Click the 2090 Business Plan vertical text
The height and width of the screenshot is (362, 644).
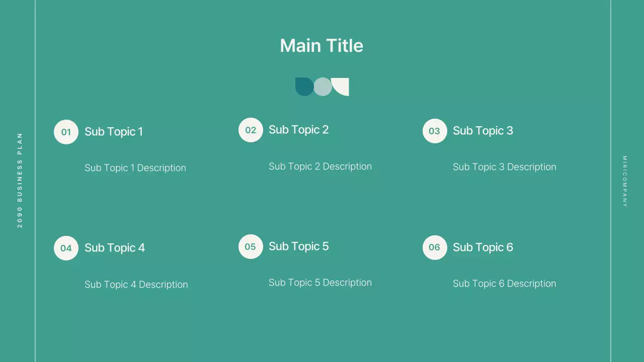[20, 180]
